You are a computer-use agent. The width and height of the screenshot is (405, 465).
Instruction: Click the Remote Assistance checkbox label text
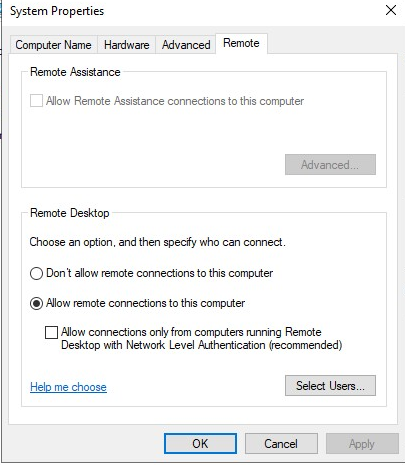[175, 101]
